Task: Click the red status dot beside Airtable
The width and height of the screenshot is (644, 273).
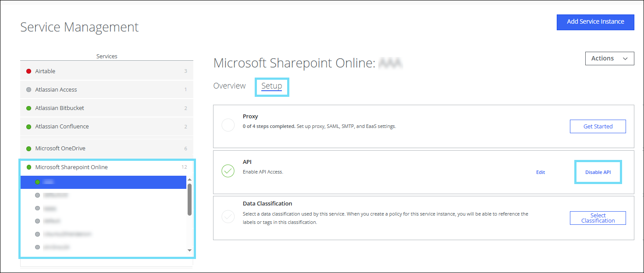Action: pos(29,71)
